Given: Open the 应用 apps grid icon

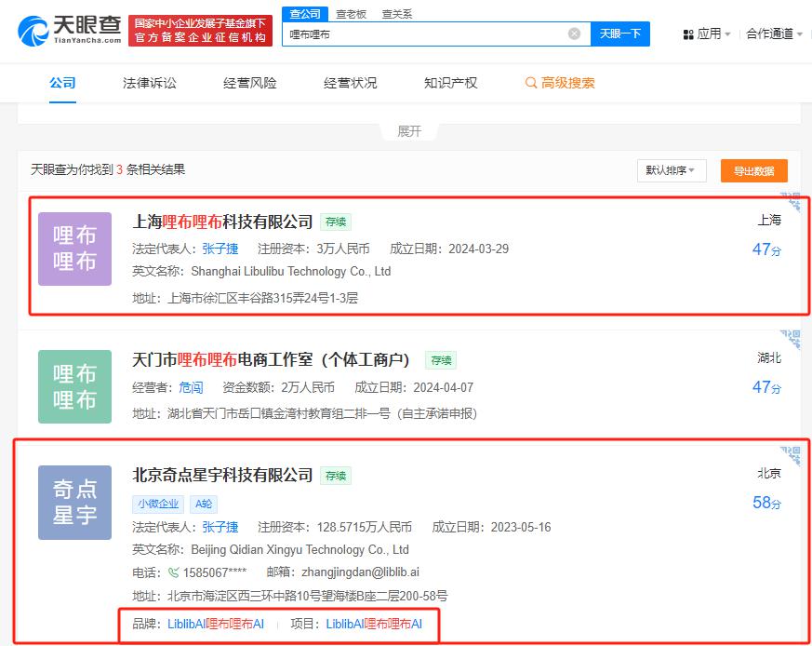Looking at the screenshot, I should pos(688,34).
